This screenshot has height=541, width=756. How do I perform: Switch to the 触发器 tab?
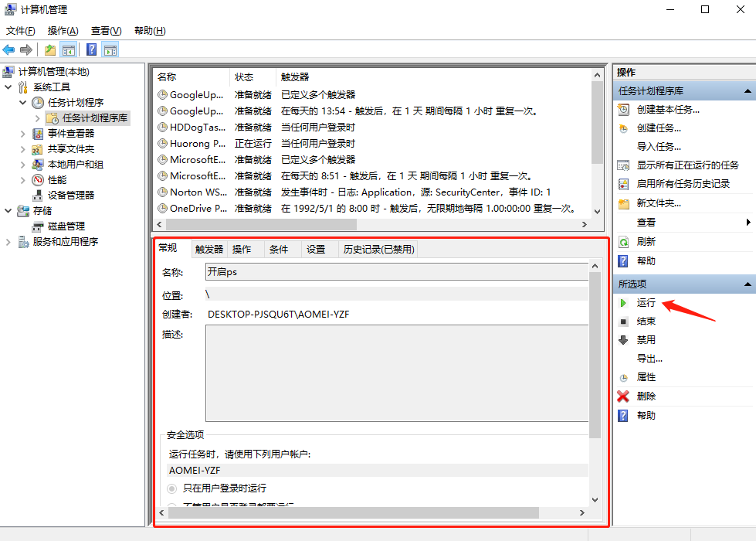[x=206, y=248]
